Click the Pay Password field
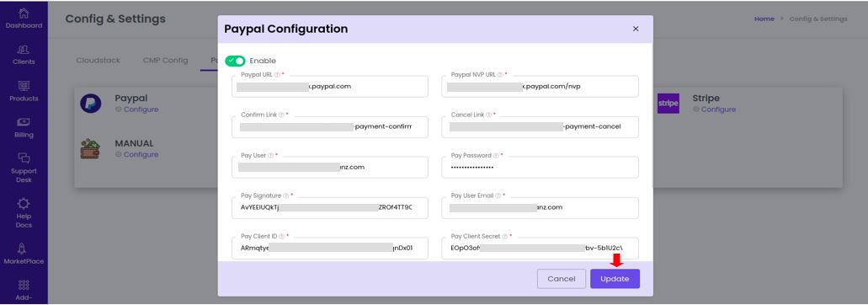This screenshot has width=868, height=305. pyautogui.click(x=540, y=167)
